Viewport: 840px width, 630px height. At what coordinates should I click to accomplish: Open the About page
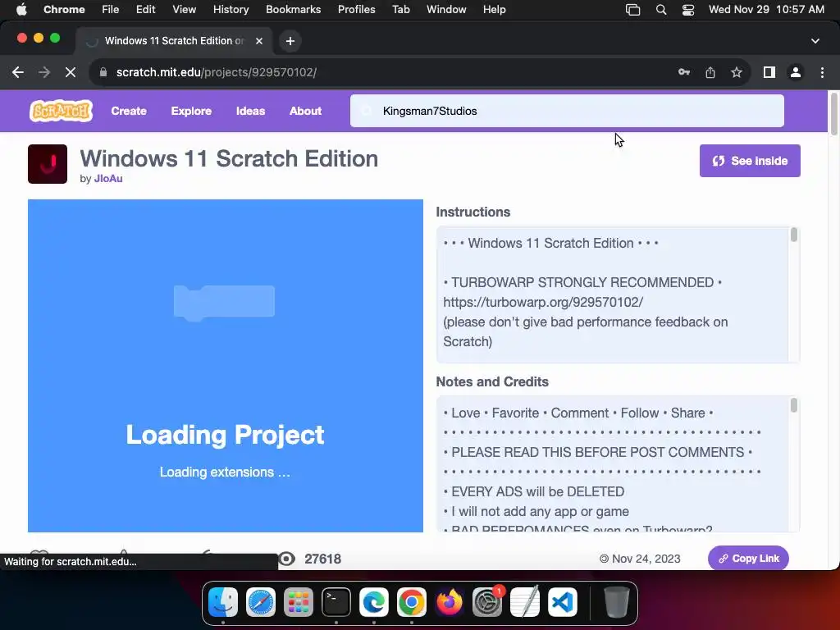click(305, 111)
